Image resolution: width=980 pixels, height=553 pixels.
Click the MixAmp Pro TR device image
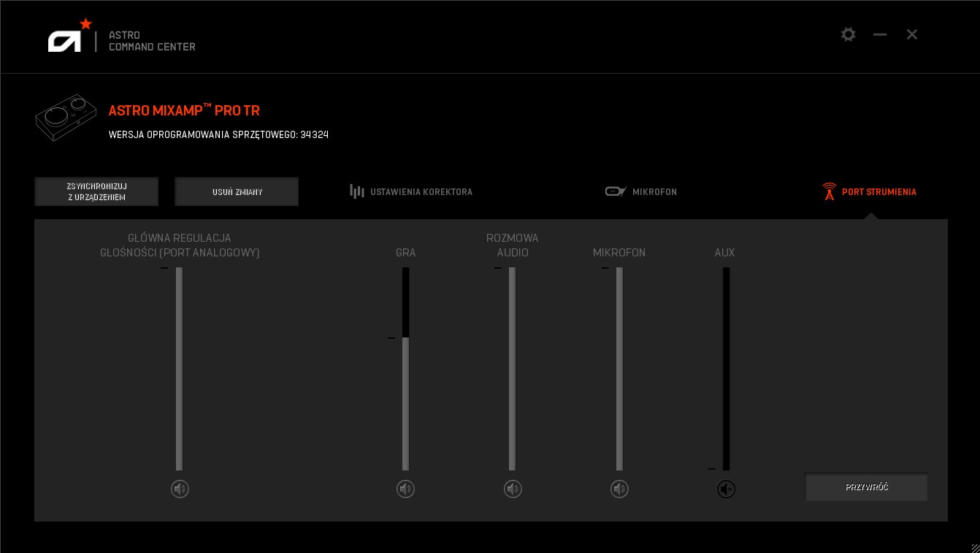pyautogui.click(x=65, y=118)
